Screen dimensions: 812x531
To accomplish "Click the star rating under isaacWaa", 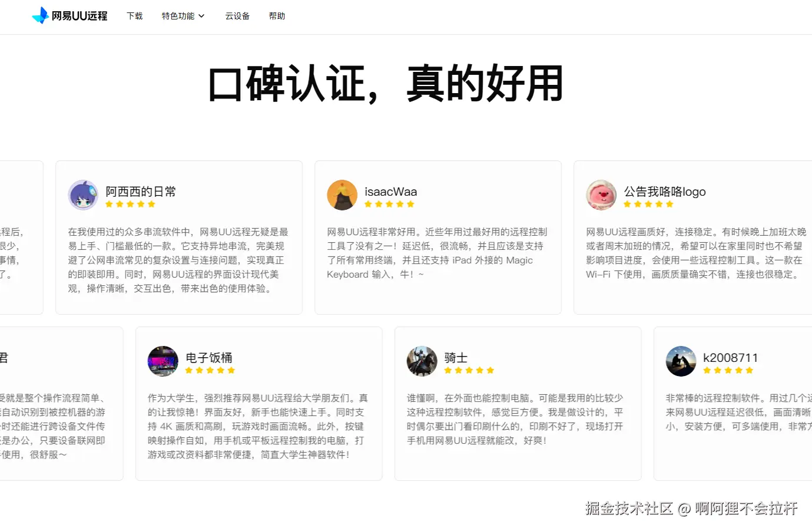I will click(389, 204).
